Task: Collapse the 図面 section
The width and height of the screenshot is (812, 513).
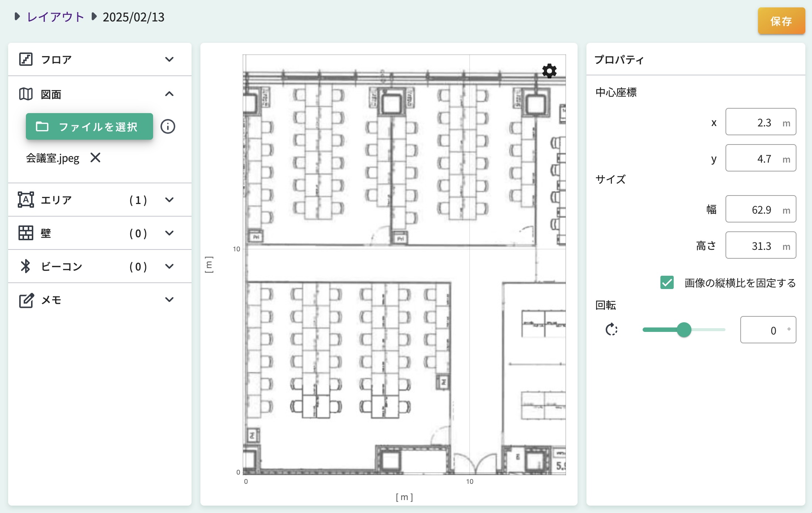Action: 170,94
